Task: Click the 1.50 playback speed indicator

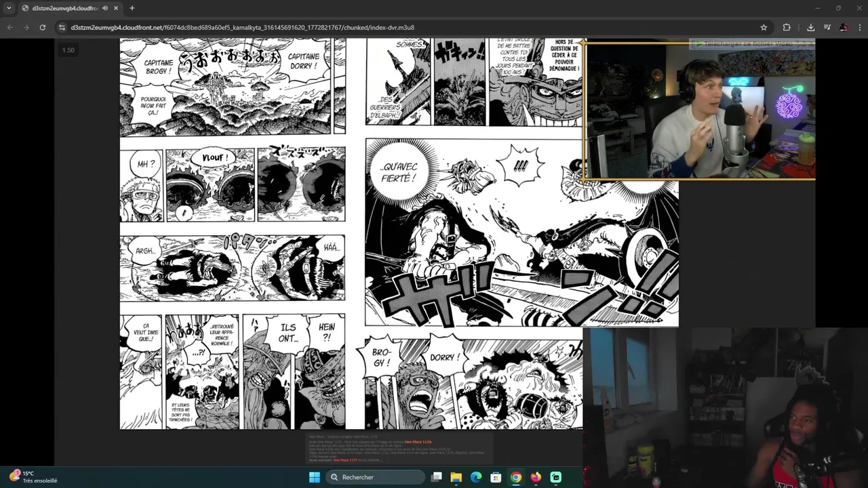Action: tap(68, 50)
